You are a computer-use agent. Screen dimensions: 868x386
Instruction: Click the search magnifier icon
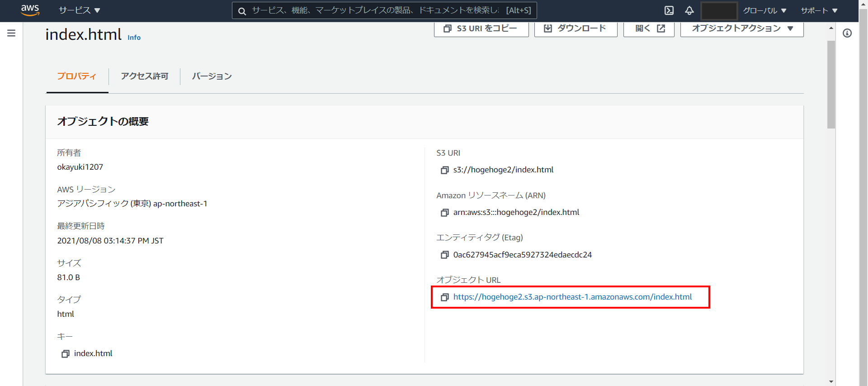coord(242,11)
